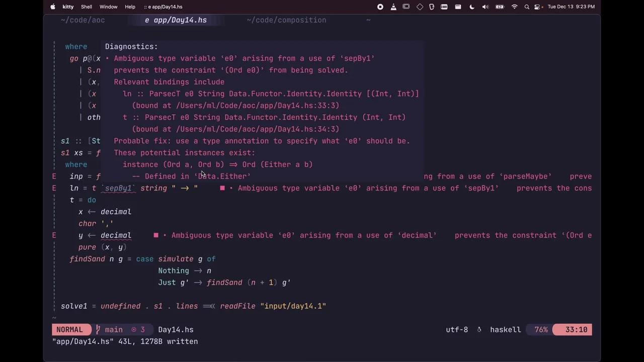Open the kitty application menu
Viewport: 644px width, 362px height.
(x=68, y=7)
